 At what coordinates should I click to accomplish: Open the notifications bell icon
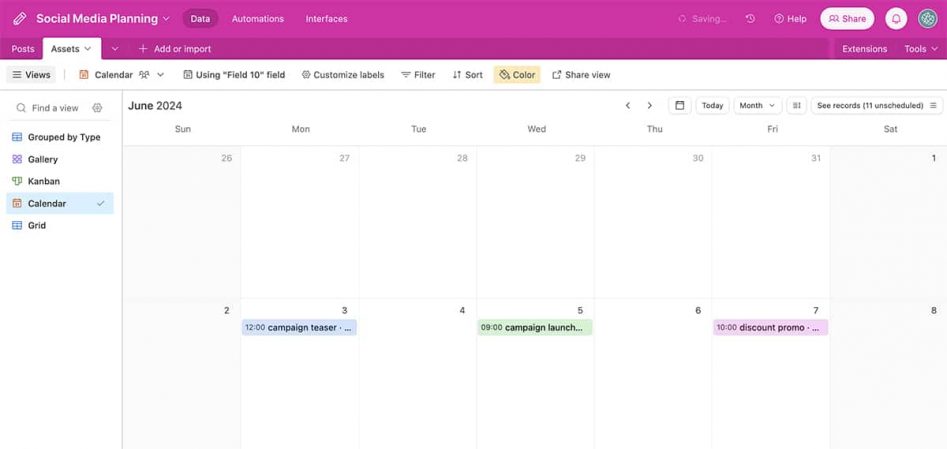pos(896,19)
